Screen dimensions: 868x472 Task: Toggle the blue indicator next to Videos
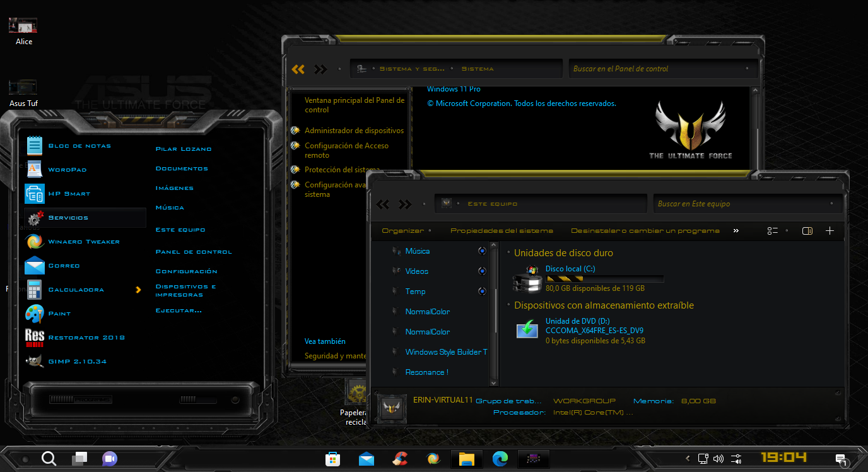click(482, 271)
